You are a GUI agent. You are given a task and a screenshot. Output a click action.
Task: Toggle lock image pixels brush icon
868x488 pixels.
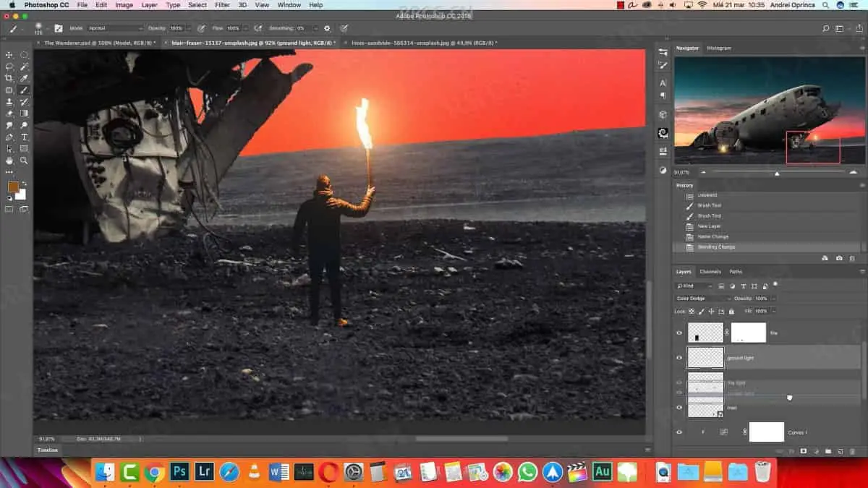click(x=702, y=311)
